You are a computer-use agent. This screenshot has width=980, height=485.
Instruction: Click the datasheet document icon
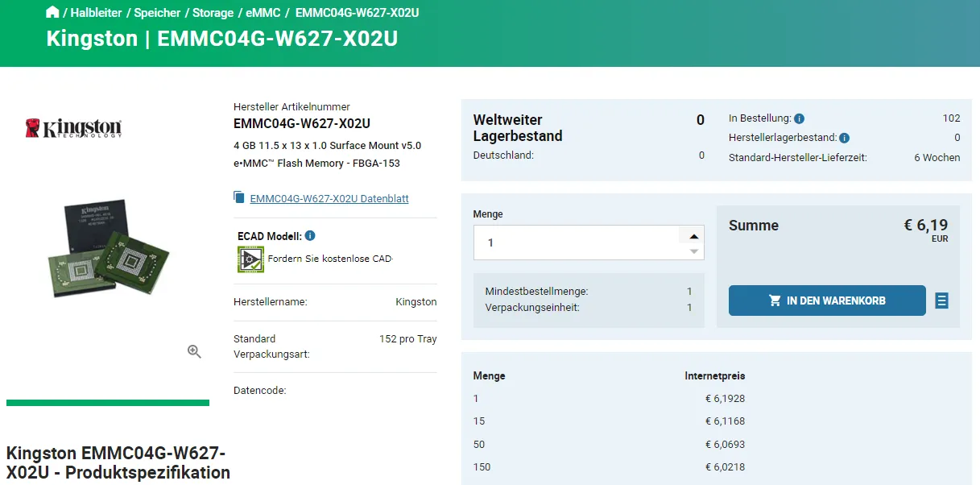click(238, 197)
